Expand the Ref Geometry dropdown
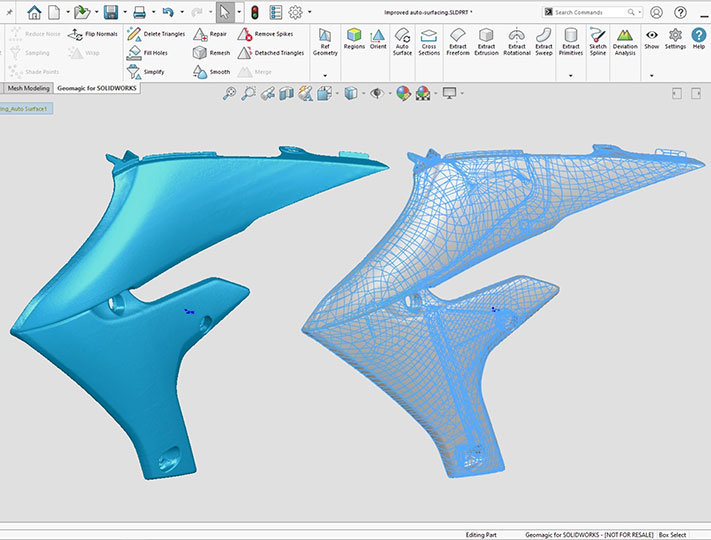This screenshot has height=540, width=711. 326,75
